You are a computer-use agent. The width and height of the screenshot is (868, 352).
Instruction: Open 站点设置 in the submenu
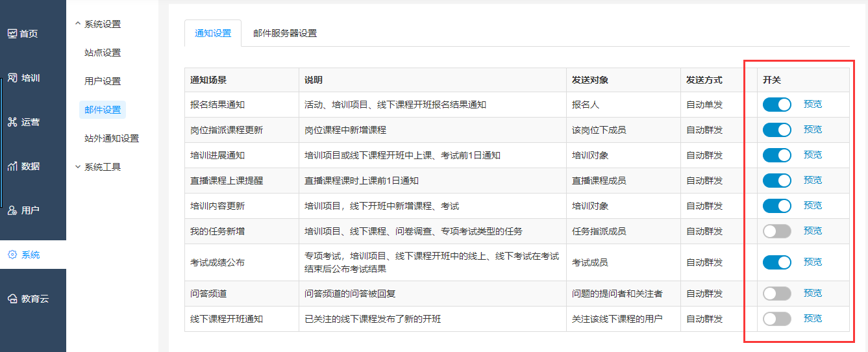click(103, 53)
